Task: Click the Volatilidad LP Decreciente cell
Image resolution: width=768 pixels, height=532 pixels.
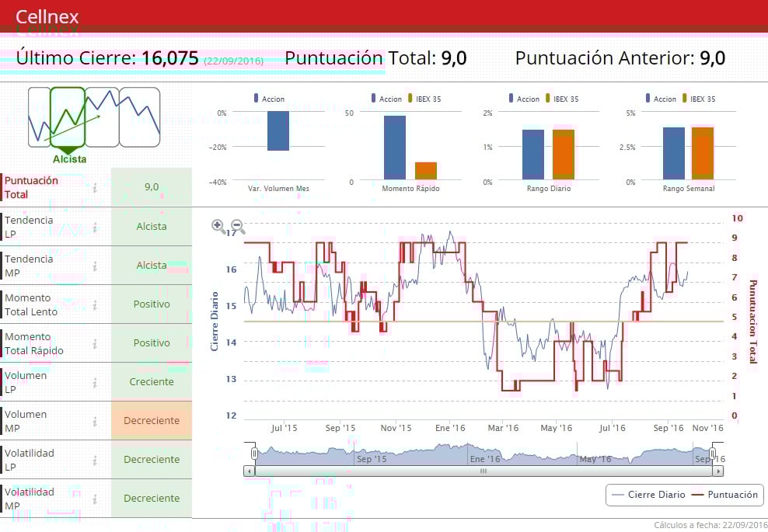Action: 152,459
